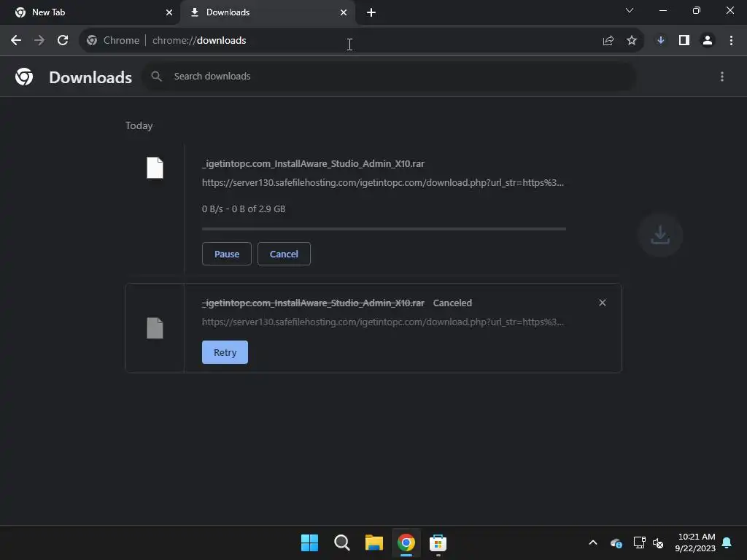Click the muted volume tray icon
Image resolution: width=747 pixels, height=560 pixels.
[x=658, y=542]
